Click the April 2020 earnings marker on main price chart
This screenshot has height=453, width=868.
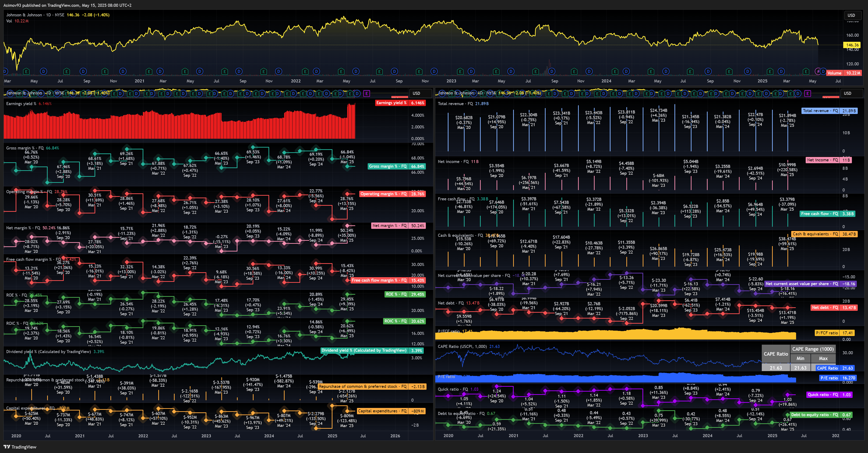point(26,71)
